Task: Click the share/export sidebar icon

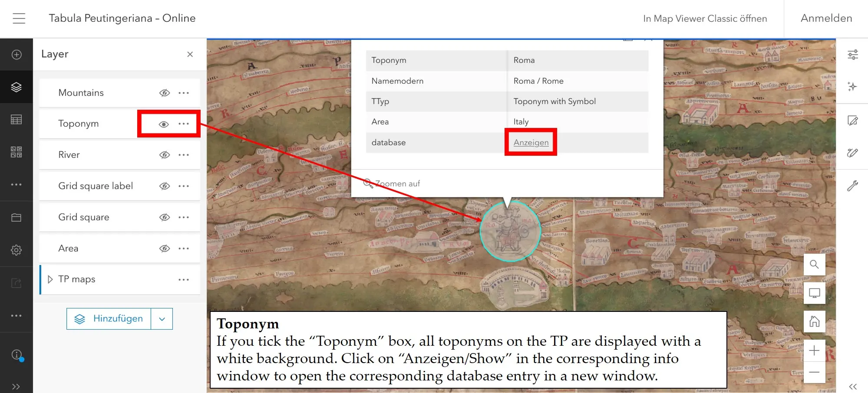Action: click(x=17, y=283)
